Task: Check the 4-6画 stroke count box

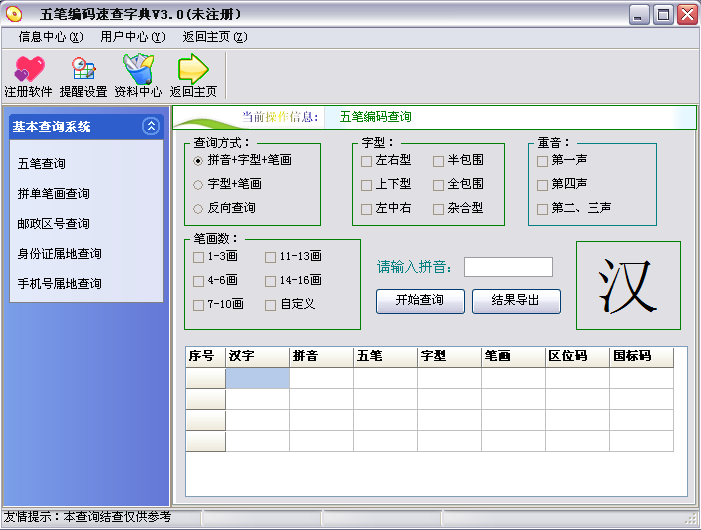Action: [198, 281]
